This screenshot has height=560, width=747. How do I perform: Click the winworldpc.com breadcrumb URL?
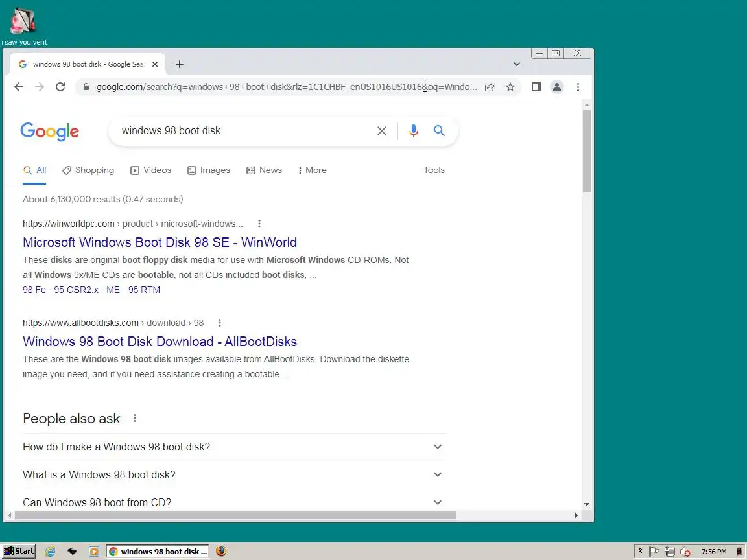click(x=132, y=224)
